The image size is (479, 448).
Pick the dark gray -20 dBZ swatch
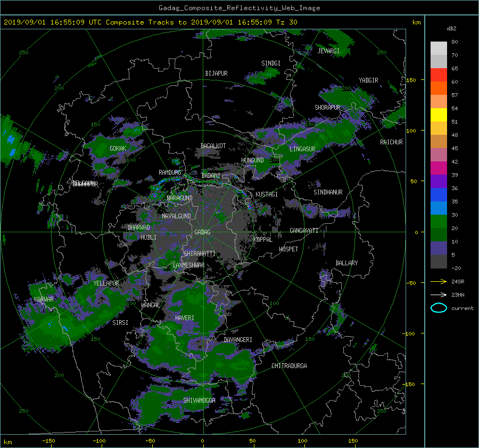pyautogui.click(x=439, y=262)
